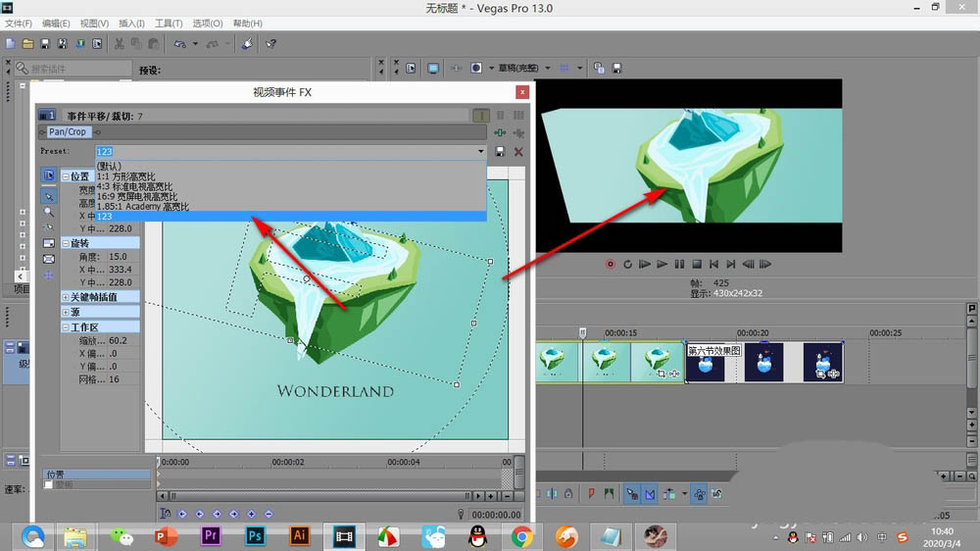Image resolution: width=980 pixels, height=551 pixels.
Task: Open the Preset dropdown arrow
Action: tap(480, 151)
